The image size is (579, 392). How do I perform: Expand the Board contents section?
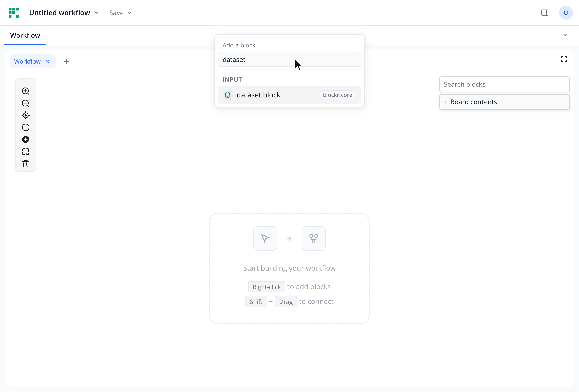click(504, 102)
